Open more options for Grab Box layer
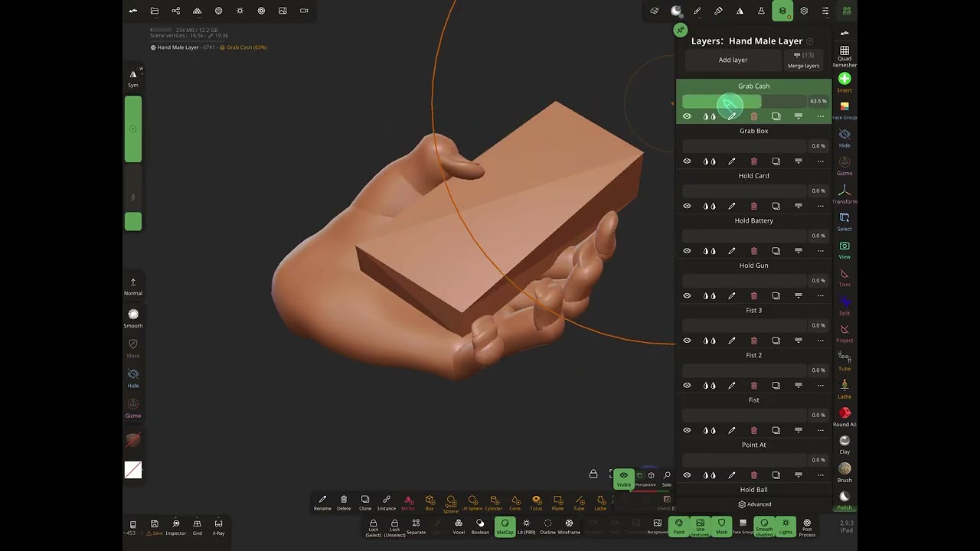The width and height of the screenshot is (980, 551). pos(821,161)
